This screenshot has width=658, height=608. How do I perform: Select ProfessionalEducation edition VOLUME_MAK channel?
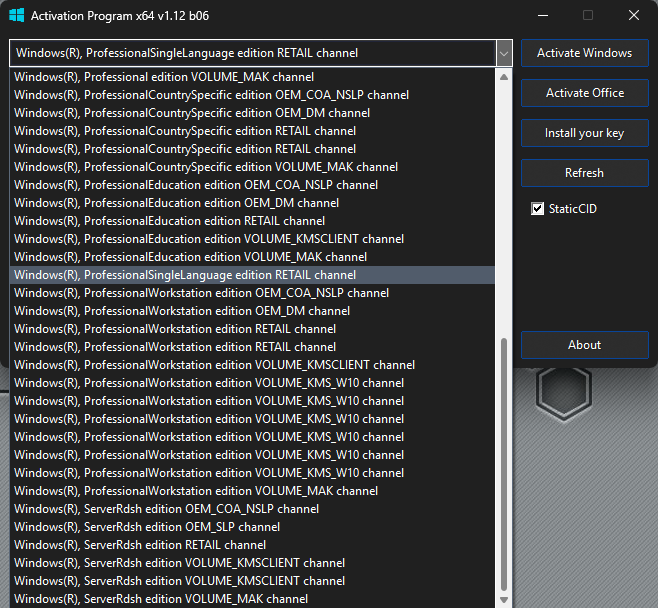click(x=252, y=257)
